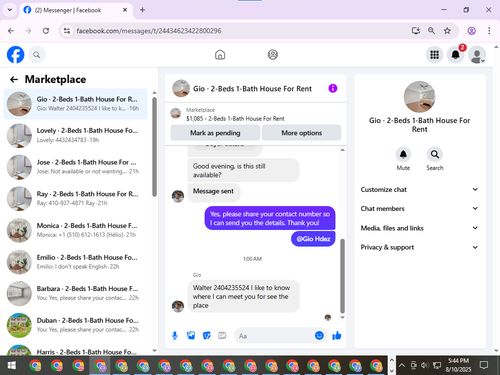The height and width of the screenshot is (375, 500).
Task: Open Emilio conversation in list
Action: tap(76, 262)
